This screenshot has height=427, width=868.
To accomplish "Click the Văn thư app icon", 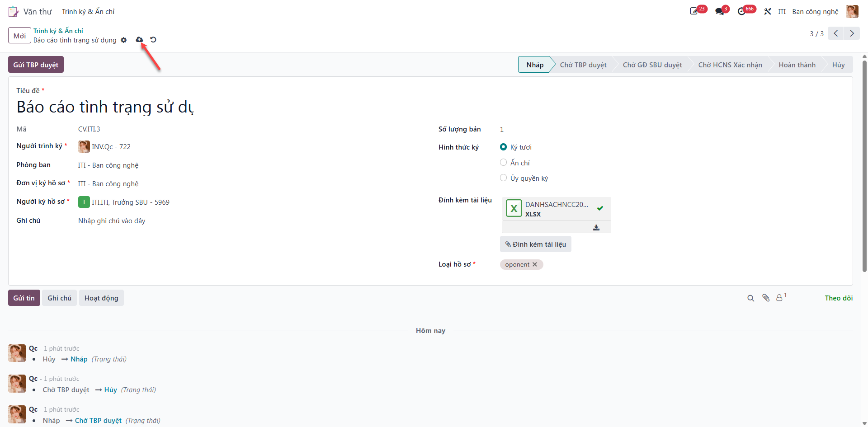I will click(x=14, y=11).
